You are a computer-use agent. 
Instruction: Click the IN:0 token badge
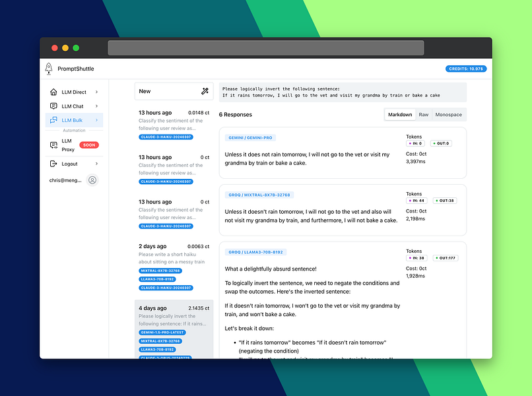[x=415, y=143]
